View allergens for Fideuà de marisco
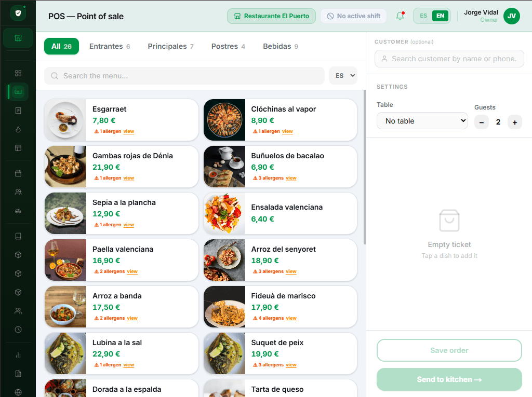This screenshot has width=532, height=397. [291, 318]
